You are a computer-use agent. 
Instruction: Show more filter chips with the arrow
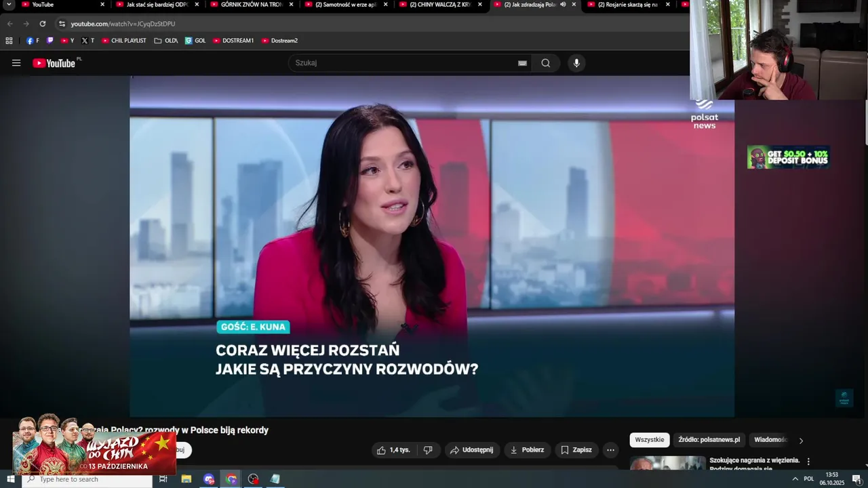801,441
